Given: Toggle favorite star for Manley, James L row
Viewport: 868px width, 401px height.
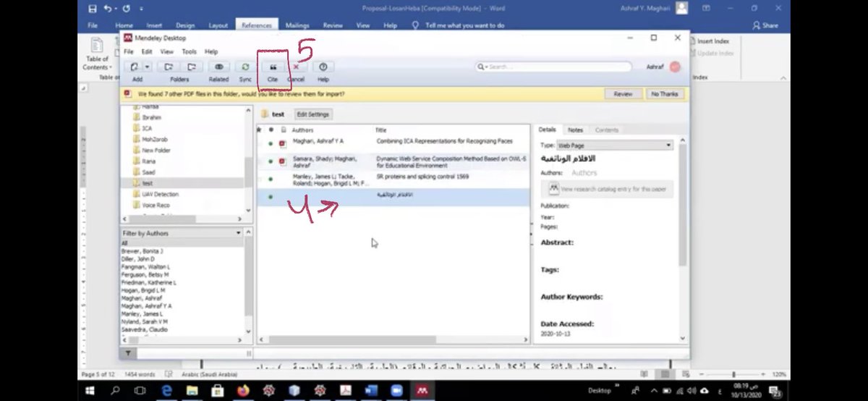Looking at the screenshot, I should 260,179.
